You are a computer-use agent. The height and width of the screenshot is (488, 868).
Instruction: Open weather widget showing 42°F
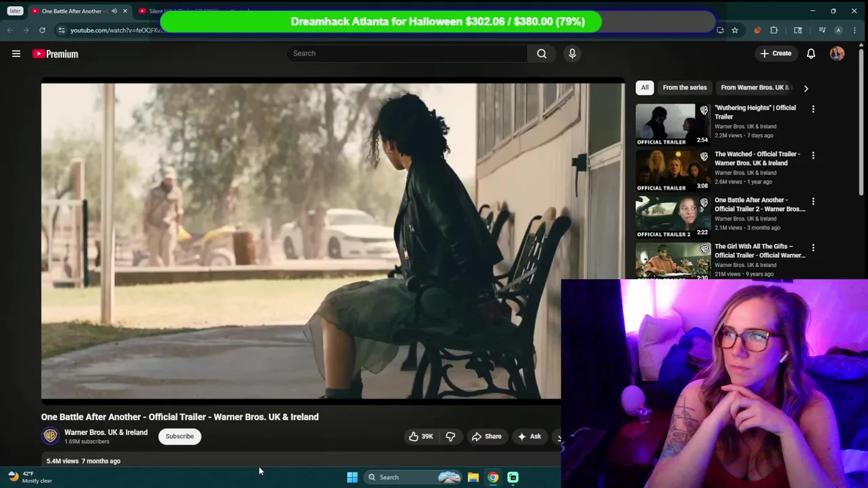click(x=30, y=477)
